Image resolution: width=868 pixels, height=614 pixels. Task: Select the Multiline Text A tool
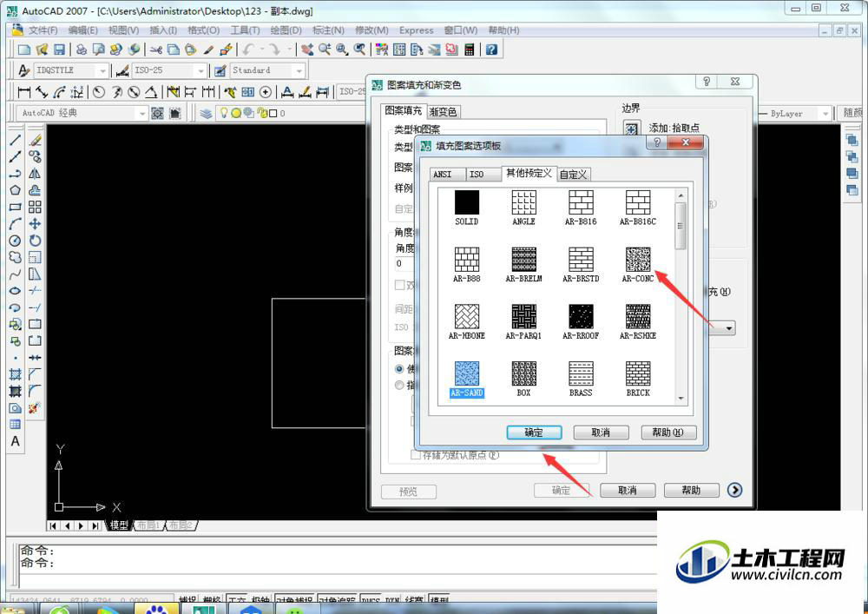pos(16,441)
